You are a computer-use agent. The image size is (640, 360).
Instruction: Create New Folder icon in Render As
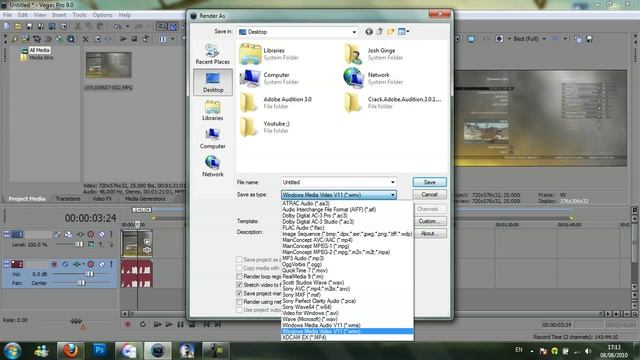391,31
